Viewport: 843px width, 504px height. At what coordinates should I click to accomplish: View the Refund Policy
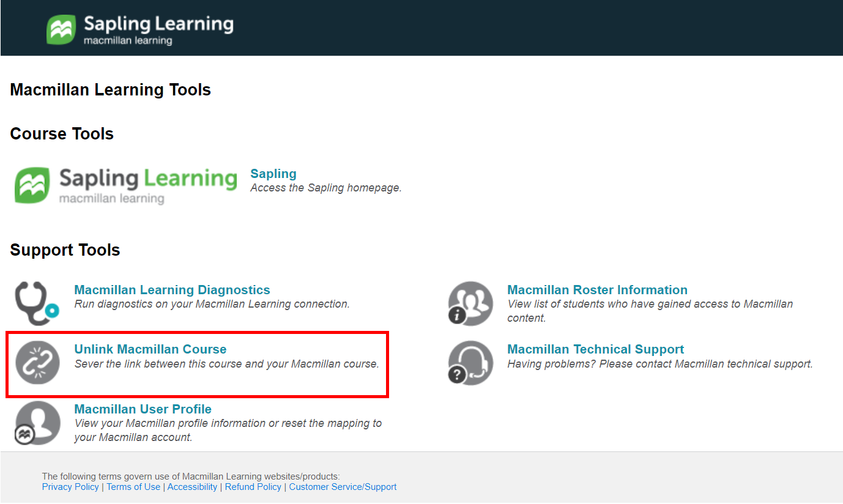pyautogui.click(x=253, y=486)
